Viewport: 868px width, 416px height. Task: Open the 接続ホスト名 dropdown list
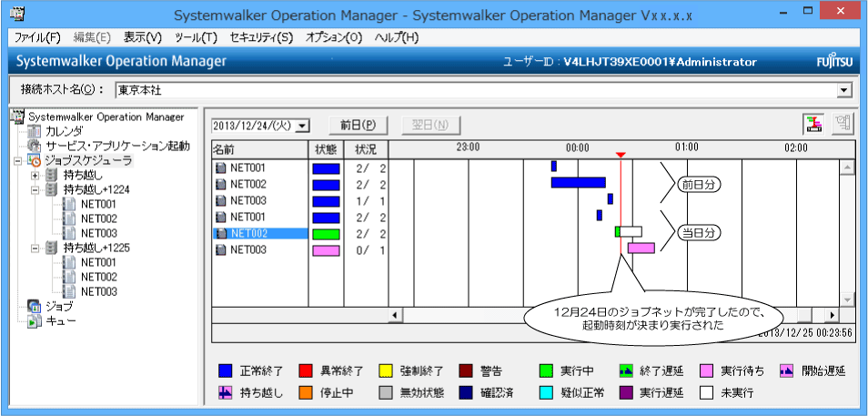point(843,90)
